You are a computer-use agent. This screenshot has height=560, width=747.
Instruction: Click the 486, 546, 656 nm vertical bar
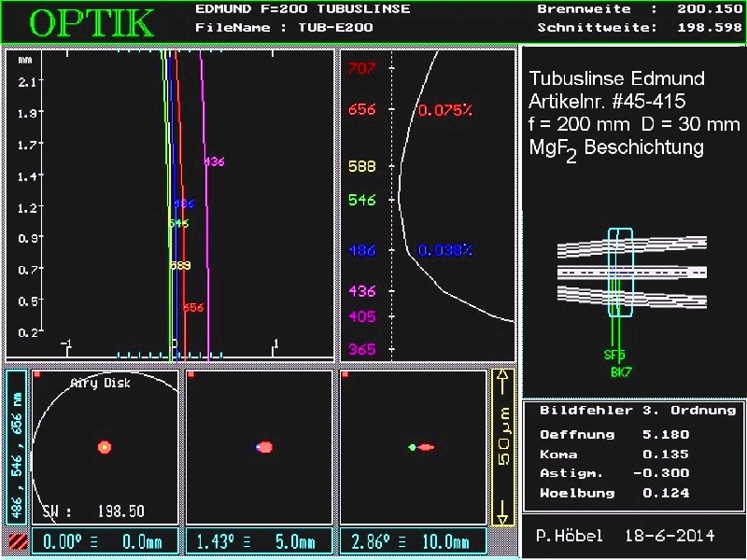point(17,446)
